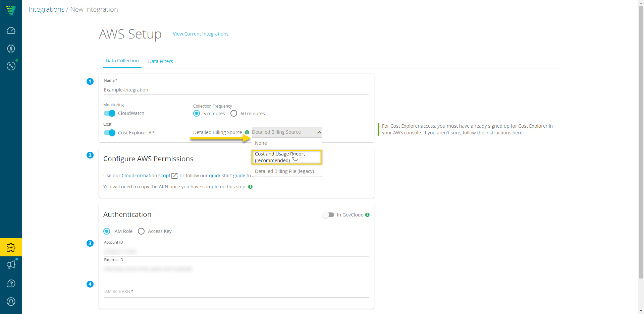Viewport: 644px width, 314px height.
Task: Open View Current Integrations link
Action: point(201,34)
